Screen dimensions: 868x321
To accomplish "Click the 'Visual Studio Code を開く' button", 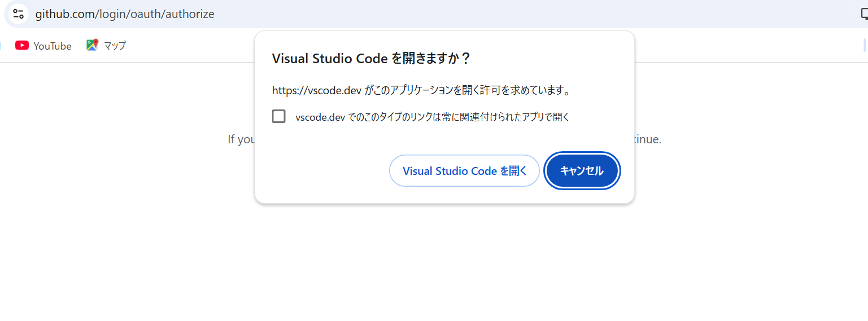I will [x=464, y=170].
